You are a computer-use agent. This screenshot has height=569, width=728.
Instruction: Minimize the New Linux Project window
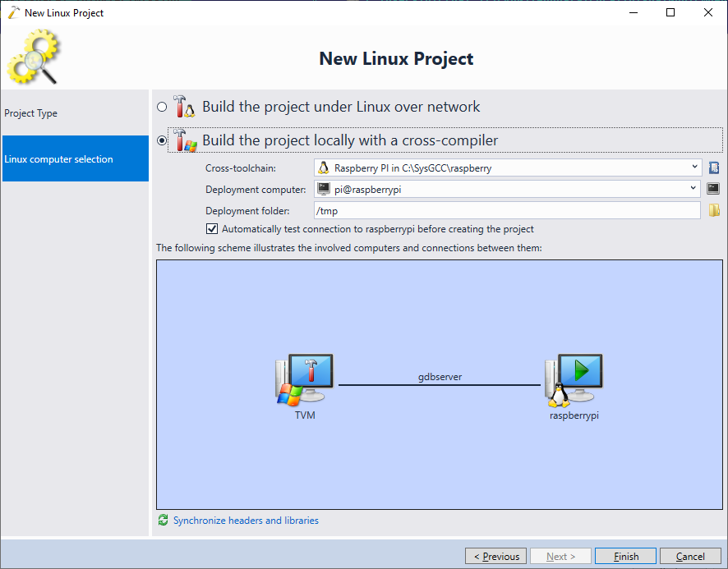tap(634, 12)
